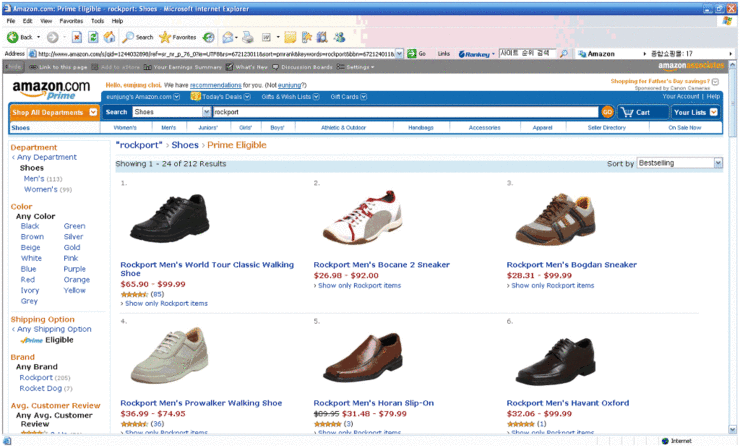This screenshot has width=740, height=448.
Task: Click the Mail envelope icon
Action: tap(228, 37)
